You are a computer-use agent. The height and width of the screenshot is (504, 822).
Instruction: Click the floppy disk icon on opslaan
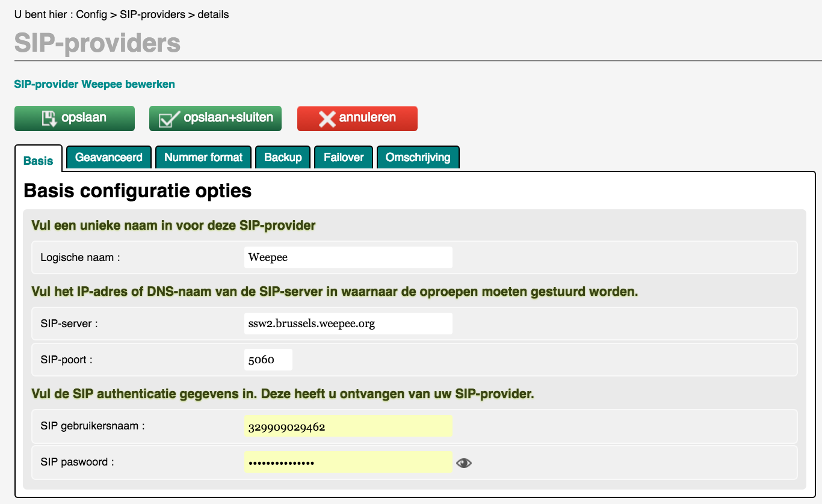coord(49,118)
